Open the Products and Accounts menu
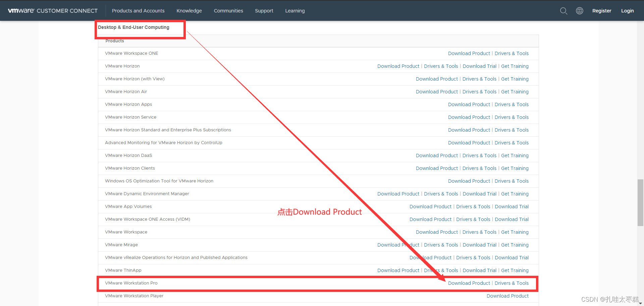644x306 pixels. tap(138, 11)
